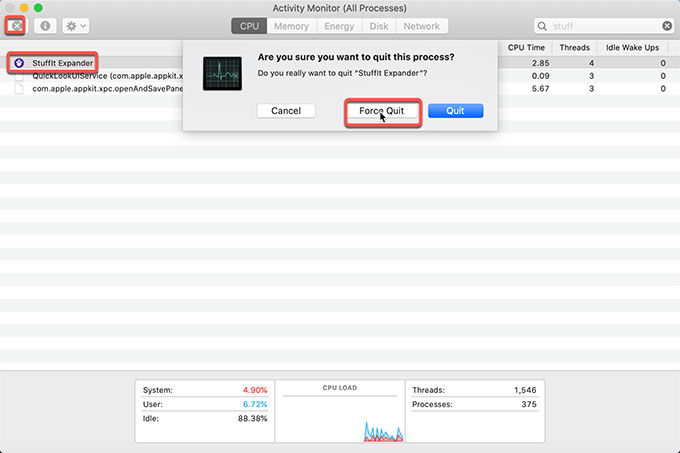Click the green zoom window button
The width and height of the screenshot is (680, 453).
coord(38,8)
